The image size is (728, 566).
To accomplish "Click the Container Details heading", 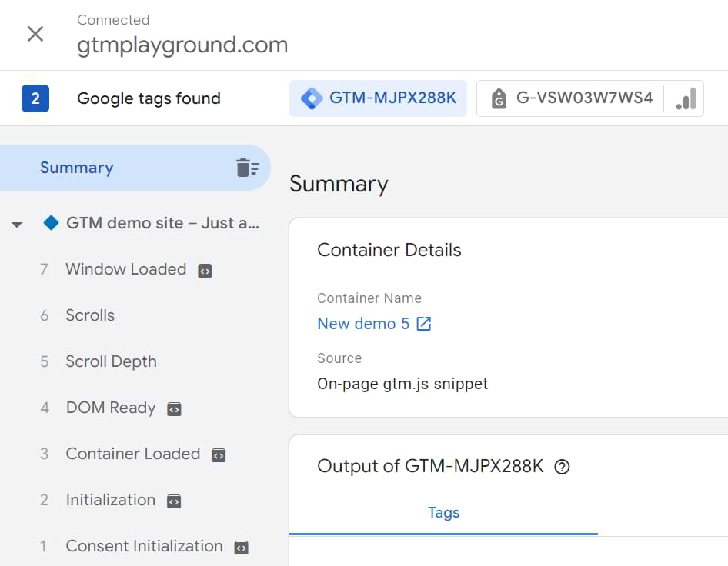I will (389, 250).
